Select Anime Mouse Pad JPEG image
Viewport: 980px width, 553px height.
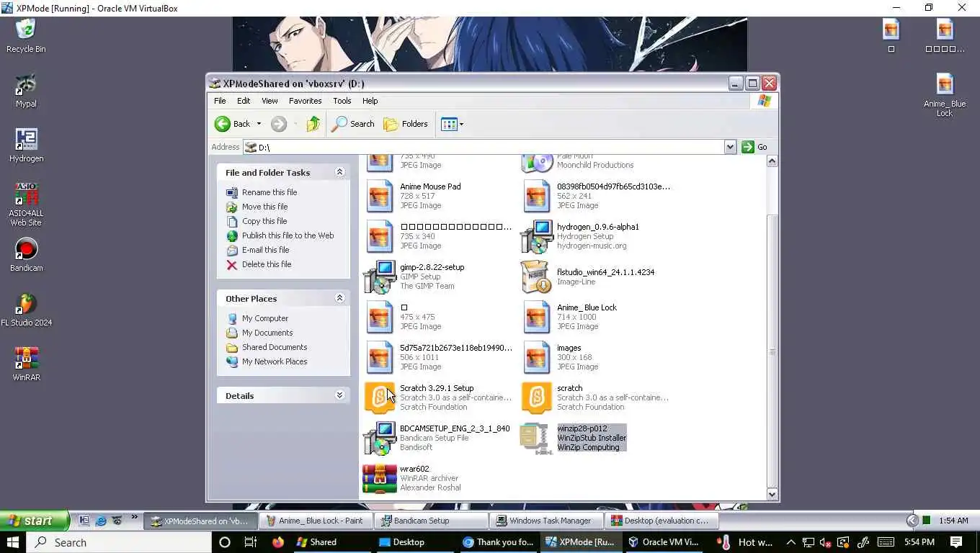[x=412, y=196]
